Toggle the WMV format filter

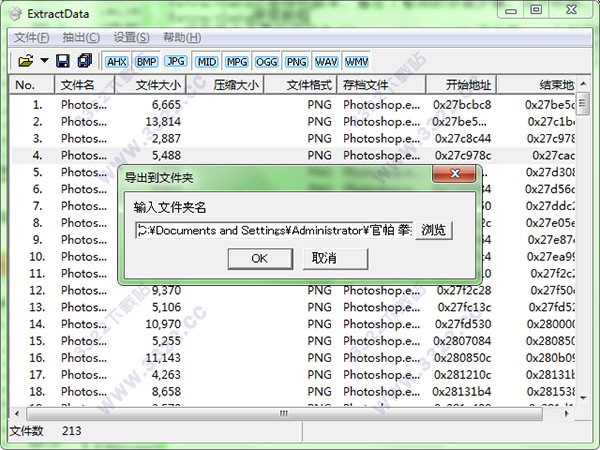tap(356, 62)
